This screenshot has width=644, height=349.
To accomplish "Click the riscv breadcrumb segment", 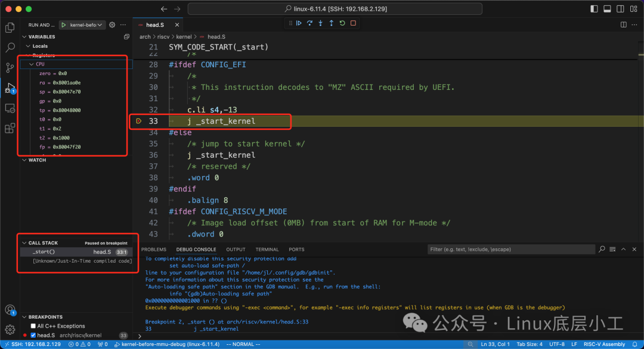I will point(163,37).
